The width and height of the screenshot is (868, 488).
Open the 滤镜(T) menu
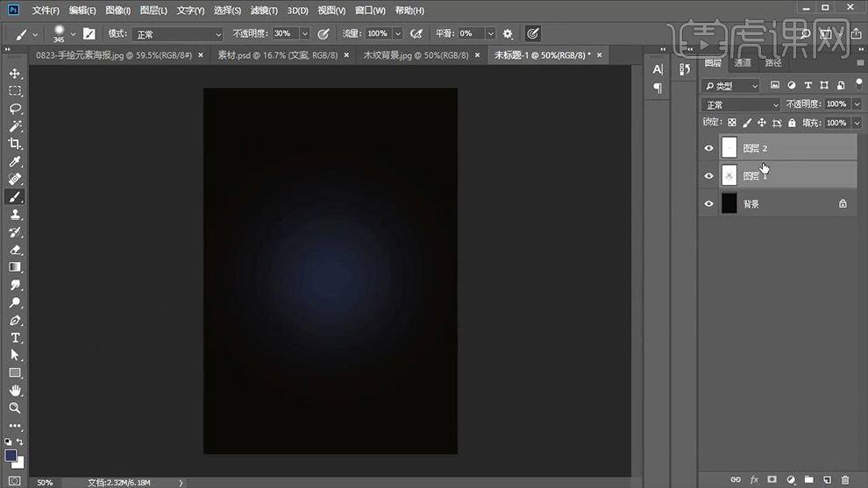264,11
